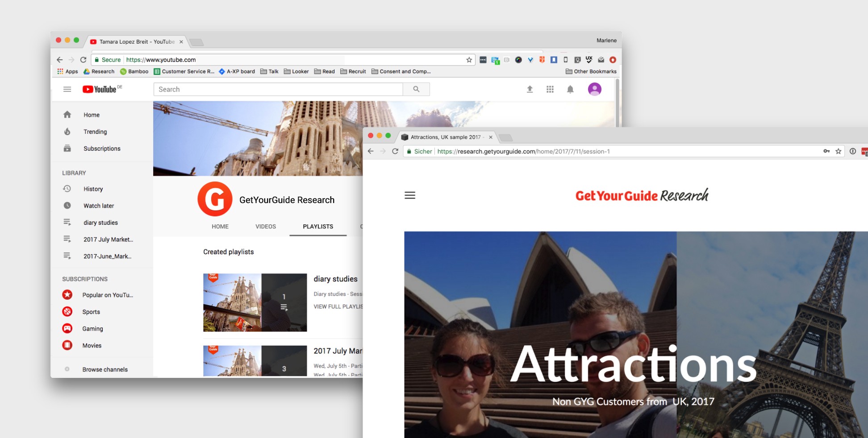The image size is (868, 438).
Task: Click the YouTube search input field
Action: coord(278,89)
